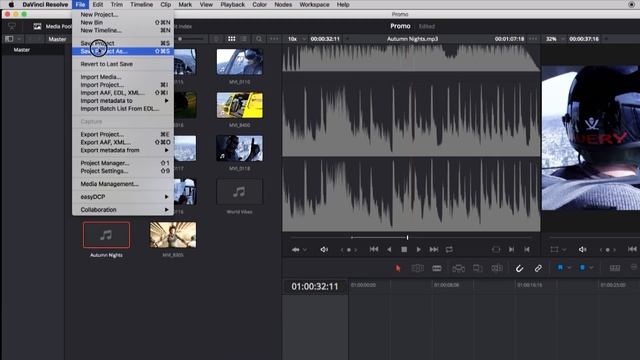Select the Master bin in sidebar

point(22,50)
